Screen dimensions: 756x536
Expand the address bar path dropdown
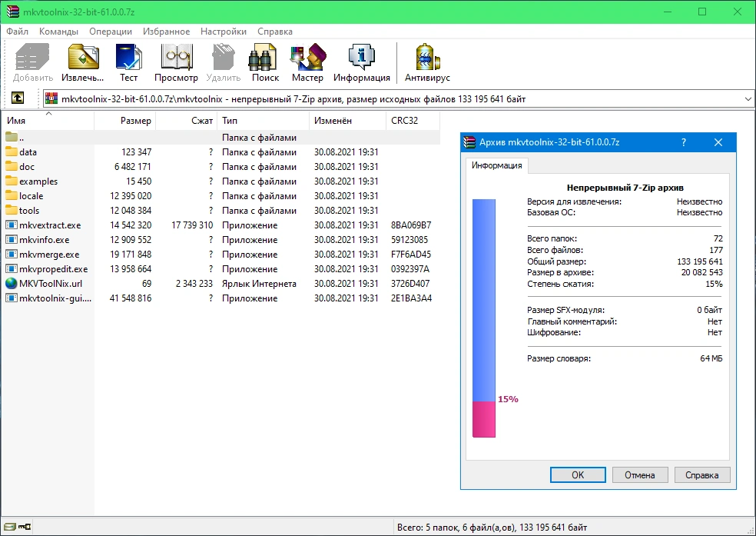(748, 99)
